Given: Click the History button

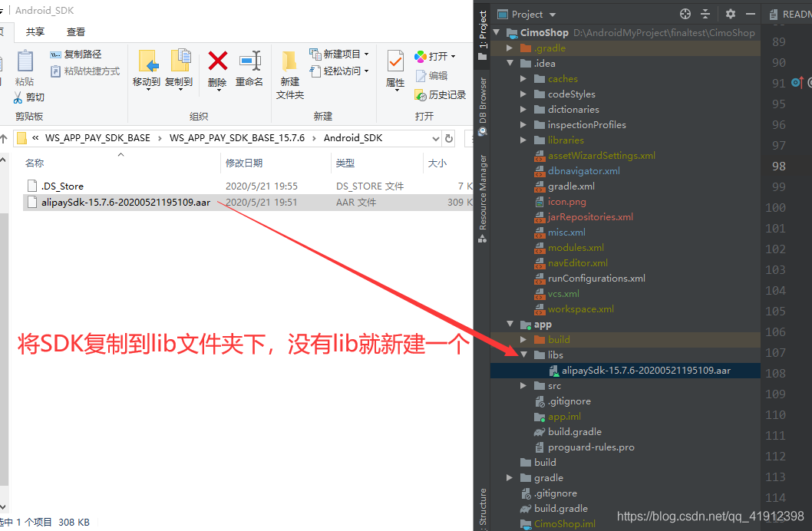Looking at the screenshot, I should click(441, 94).
